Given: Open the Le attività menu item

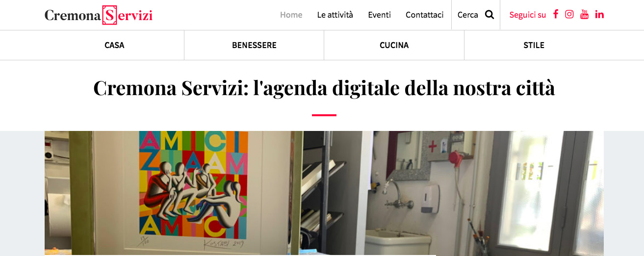Looking at the screenshot, I should [x=335, y=15].
